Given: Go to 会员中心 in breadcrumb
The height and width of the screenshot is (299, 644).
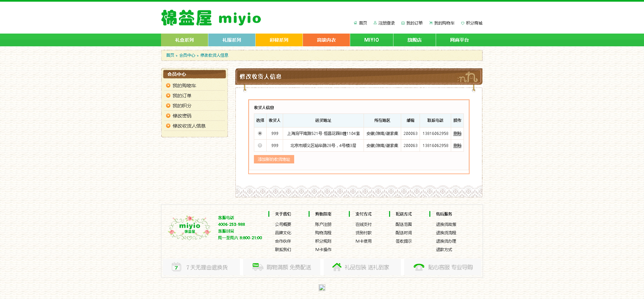Looking at the screenshot, I should [x=187, y=55].
